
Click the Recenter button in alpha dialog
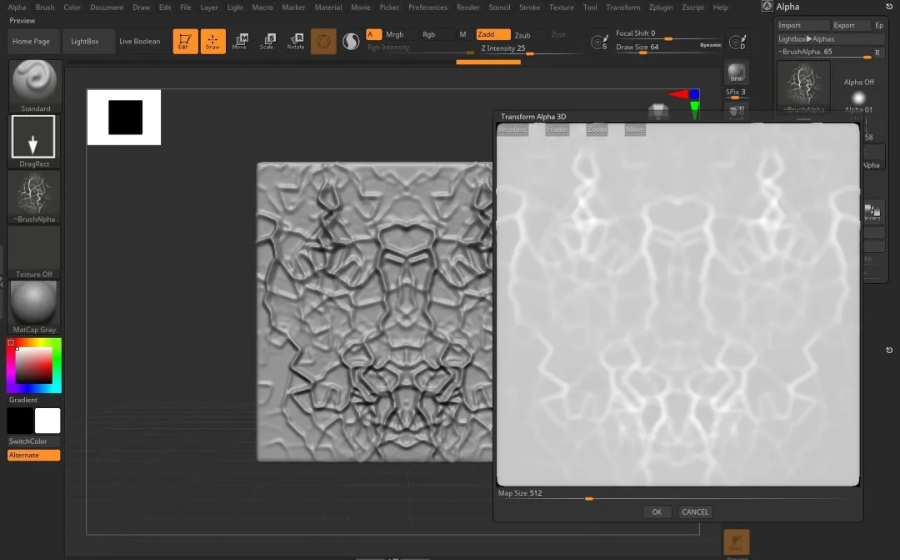pos(513,130)
